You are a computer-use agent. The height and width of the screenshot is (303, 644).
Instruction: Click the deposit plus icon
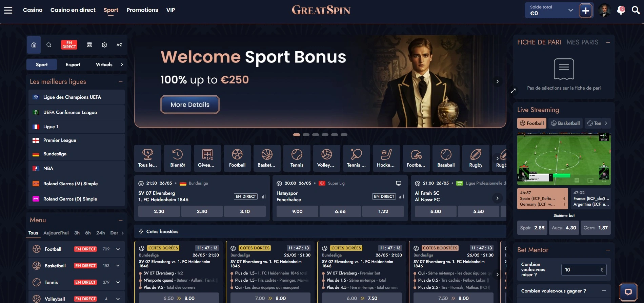[x=586, y=11]
